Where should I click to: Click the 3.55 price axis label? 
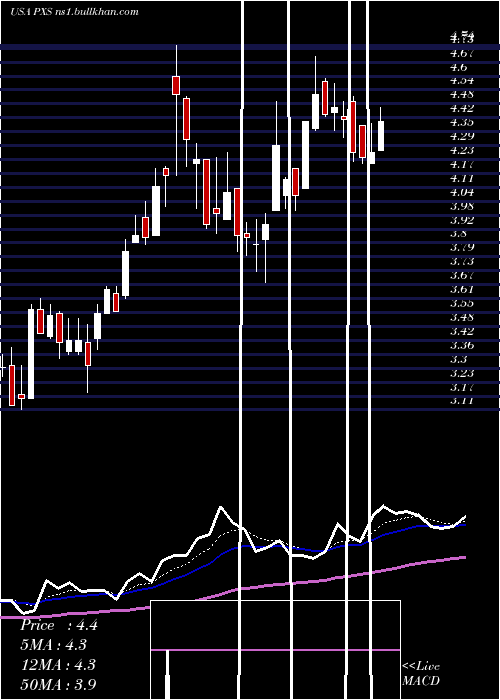[462, 304]
